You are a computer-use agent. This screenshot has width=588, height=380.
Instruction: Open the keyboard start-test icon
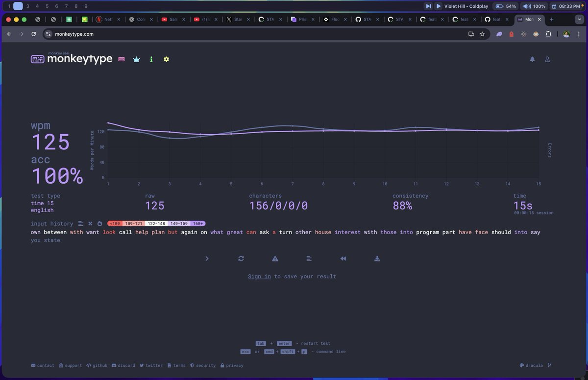(x=122, y=59)
